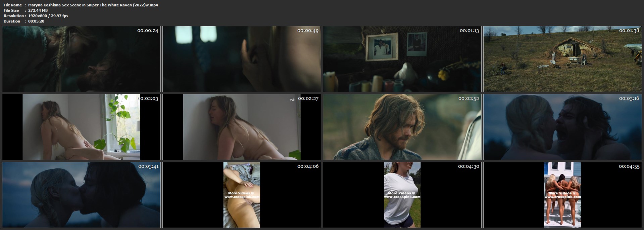The image size is (644, 230).
Task: Click the file name ending in '(2022)w.mp4'
Action: (x=93, y=5)
